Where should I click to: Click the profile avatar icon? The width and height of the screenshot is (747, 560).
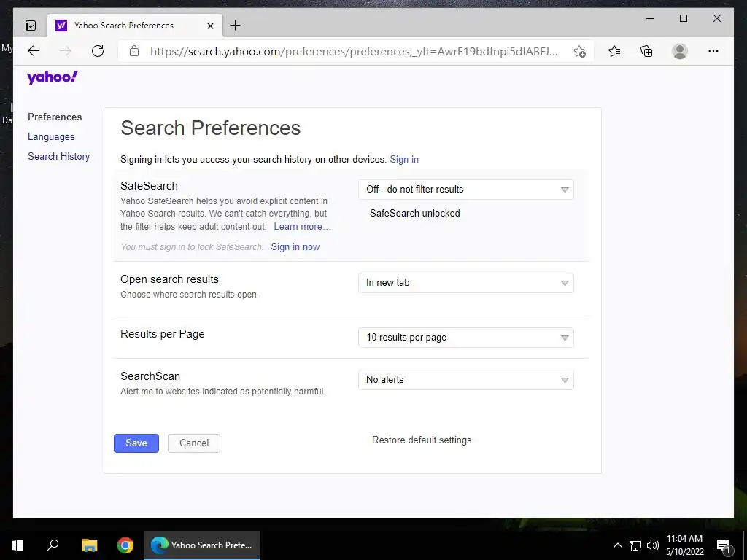680,51
